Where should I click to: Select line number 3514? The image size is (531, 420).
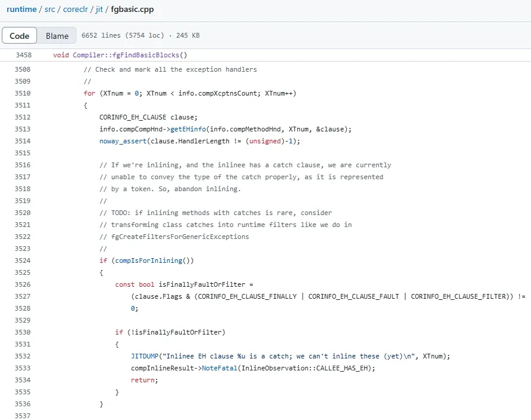click(x=22, y=141)
